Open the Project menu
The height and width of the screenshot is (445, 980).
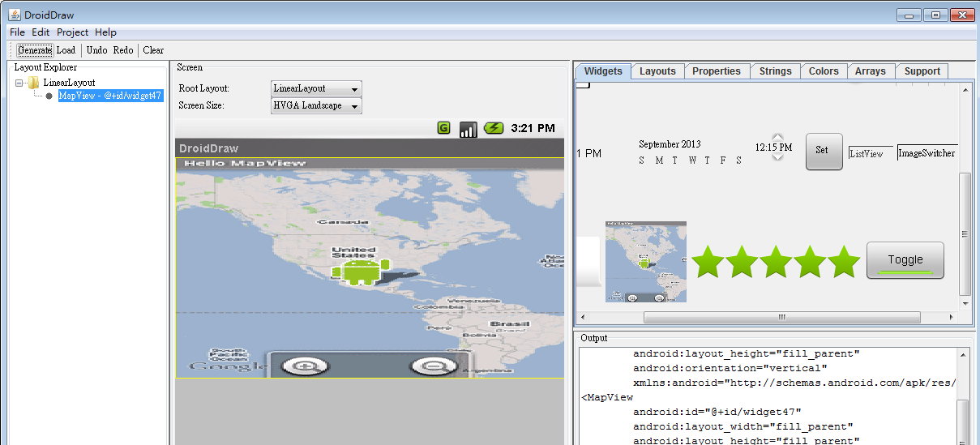pyautogui.click(x=72, y=32)
